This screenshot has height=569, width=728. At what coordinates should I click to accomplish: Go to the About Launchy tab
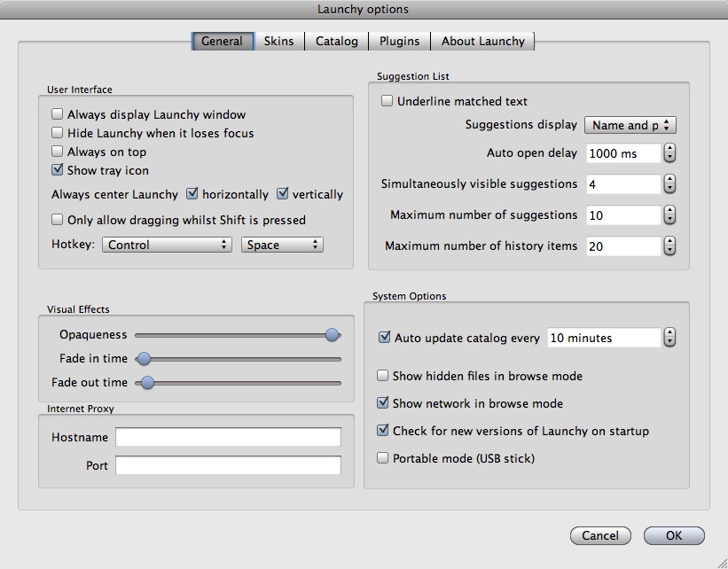483,41
